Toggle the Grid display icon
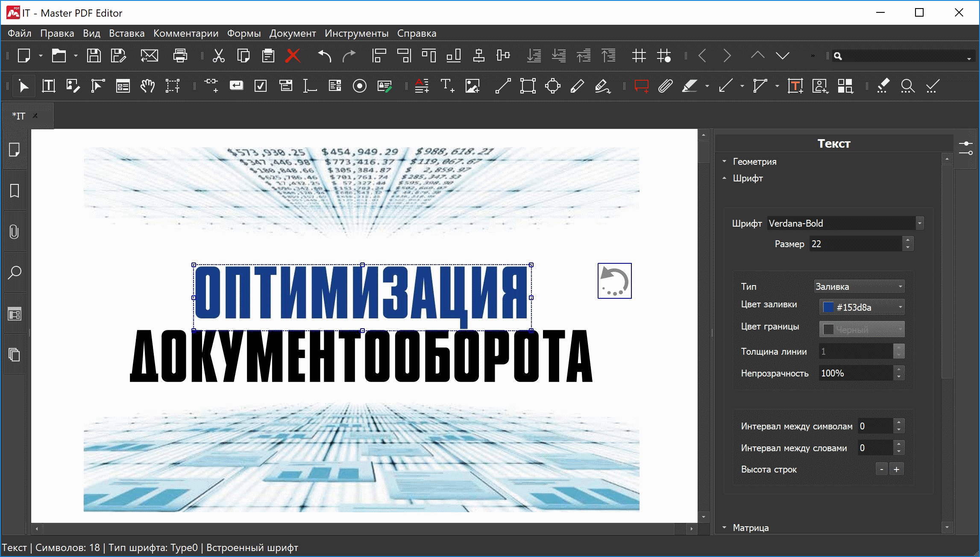Image resolution: width=980 pixels, height=557 pixels. [639, 55]
